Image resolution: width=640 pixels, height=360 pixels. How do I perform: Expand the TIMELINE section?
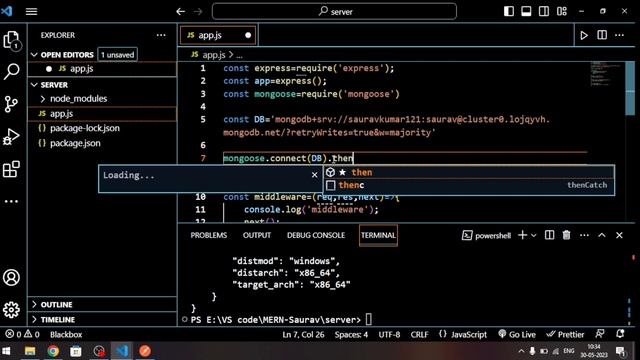coord(34,320)
